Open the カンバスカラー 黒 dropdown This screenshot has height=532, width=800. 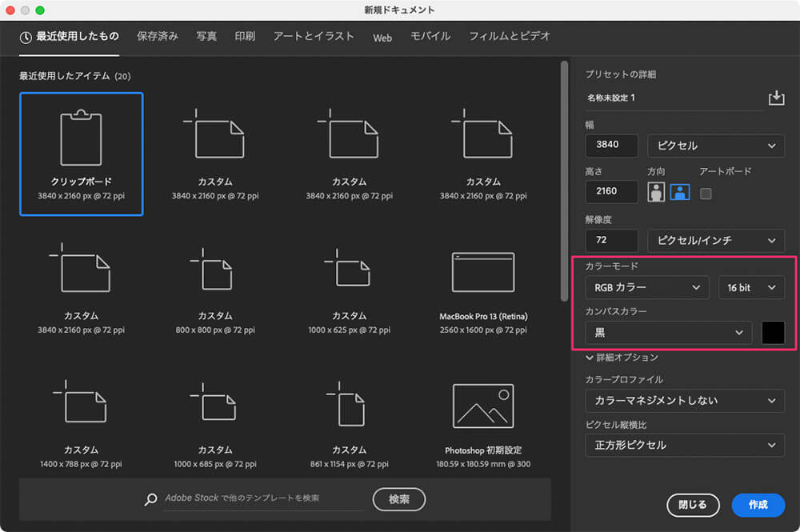tap(668, 333)
